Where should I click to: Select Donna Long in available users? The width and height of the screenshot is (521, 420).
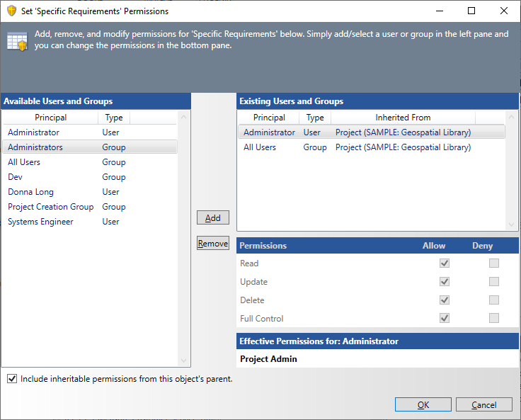tap(30, 192)
